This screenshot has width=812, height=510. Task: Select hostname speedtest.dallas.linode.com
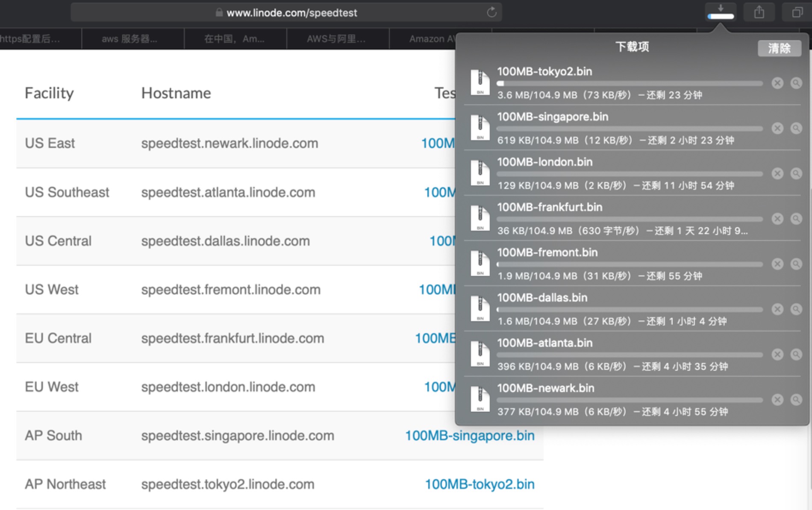point(225,240)
